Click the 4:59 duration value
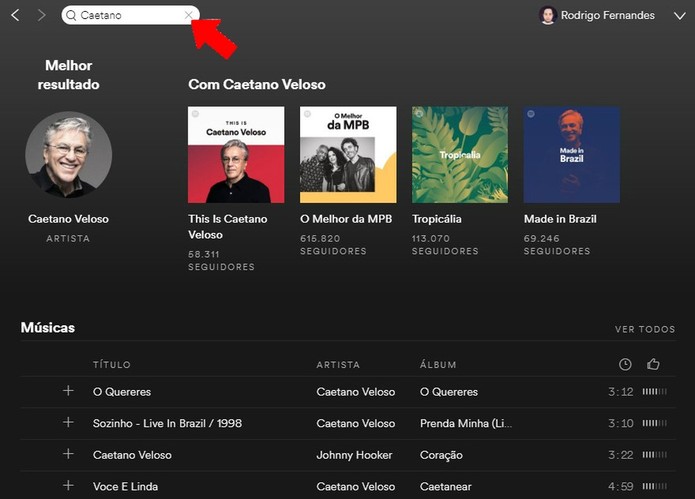 point(621,487)
